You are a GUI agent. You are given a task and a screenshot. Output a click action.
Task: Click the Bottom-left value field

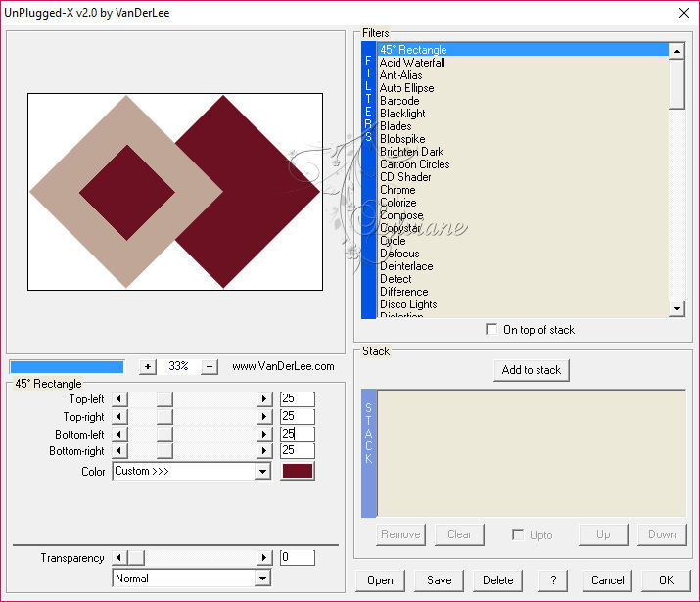pyautogui.click(x=298, y=434)
